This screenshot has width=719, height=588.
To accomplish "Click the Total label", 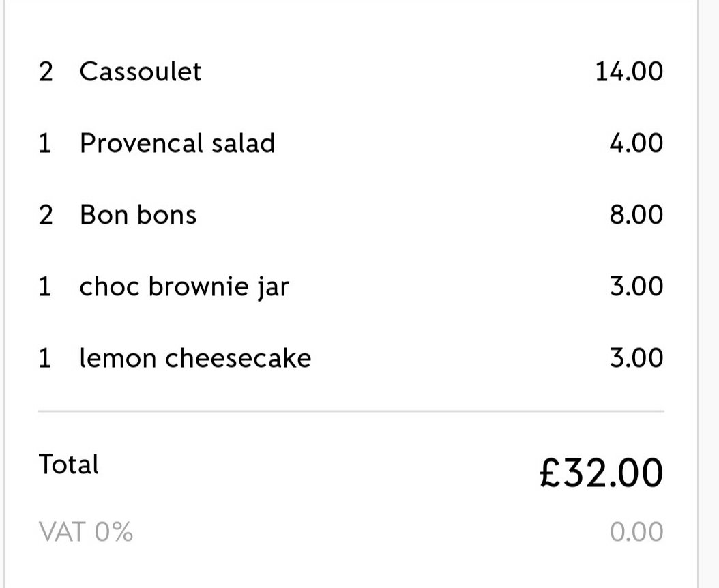I will (x=69, y=465).
